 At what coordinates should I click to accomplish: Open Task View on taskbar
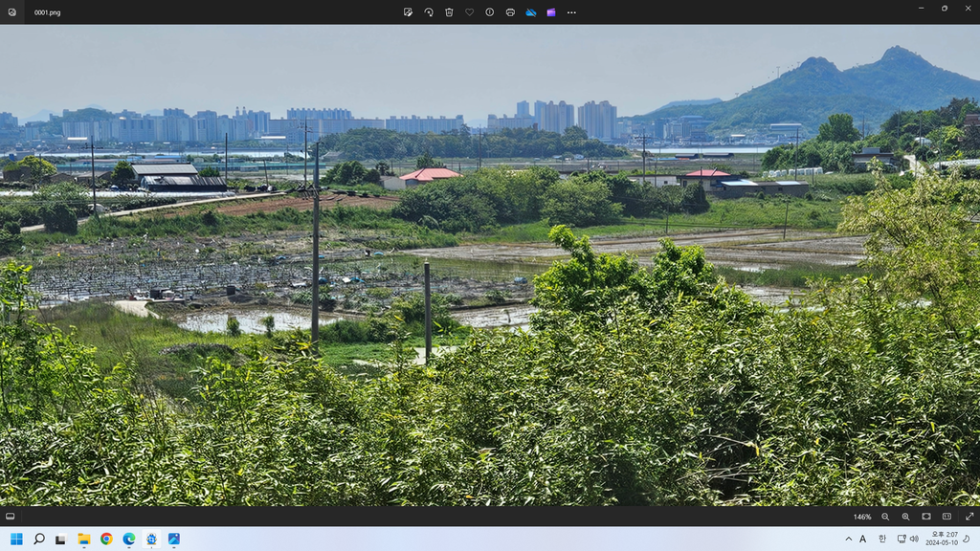point(60,539)
